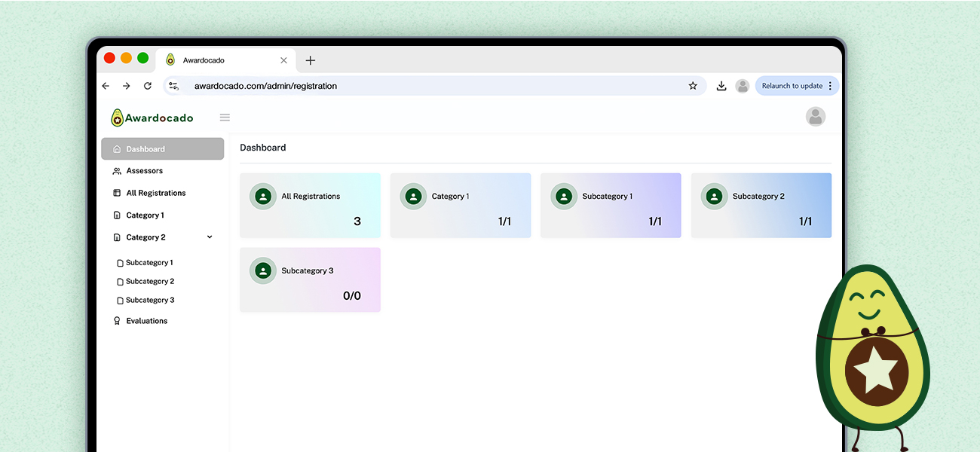Click the Relaunch to update button

coord(792,86)
